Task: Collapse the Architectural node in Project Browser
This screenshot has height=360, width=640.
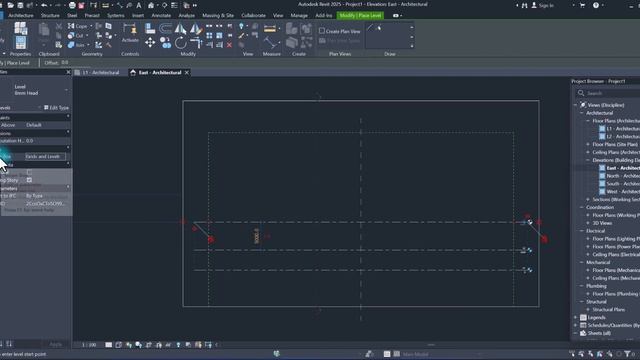Action: 582,113
